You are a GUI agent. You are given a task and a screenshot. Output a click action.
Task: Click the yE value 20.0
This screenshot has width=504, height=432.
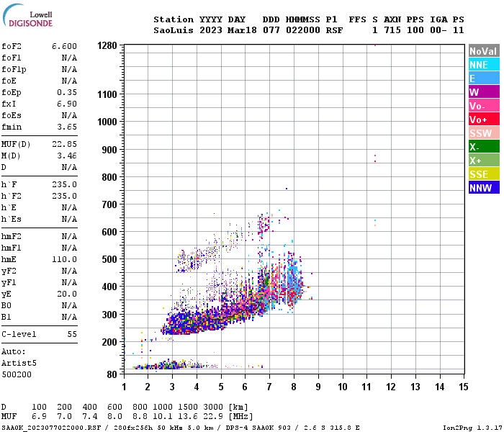[x=67, y=294]
